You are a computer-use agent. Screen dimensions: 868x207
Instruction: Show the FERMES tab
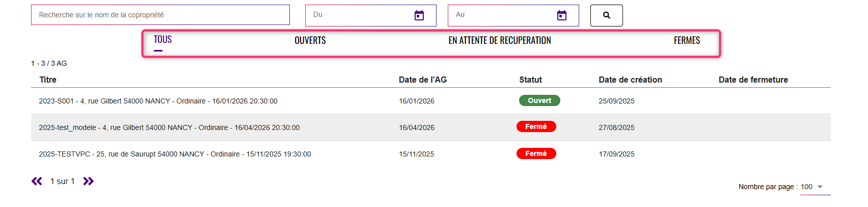(687, 40)
